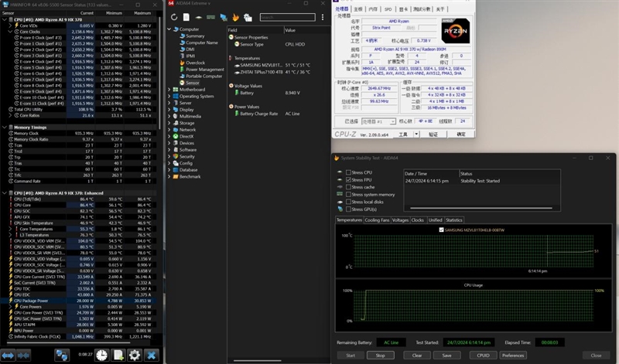Open the CPU-Z processor selection dropdown
Screen dimensions: 619x364
[392, 121]
